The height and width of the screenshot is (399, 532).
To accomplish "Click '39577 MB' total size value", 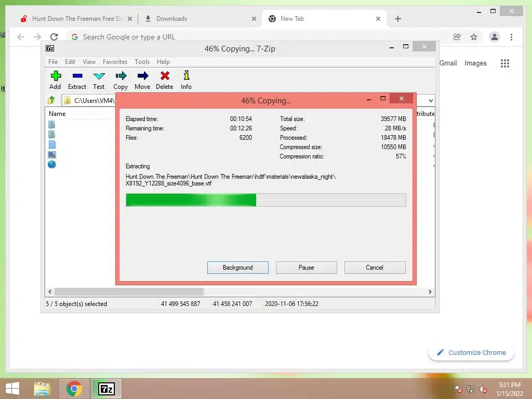I will click(393, 119).
